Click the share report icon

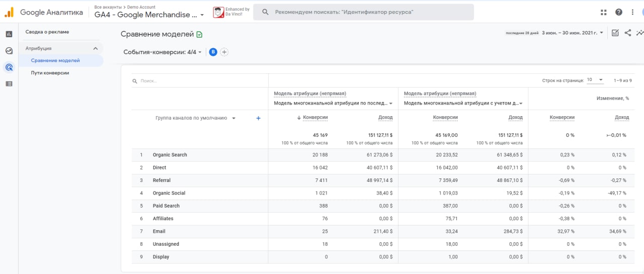click(x=628, y=33)
